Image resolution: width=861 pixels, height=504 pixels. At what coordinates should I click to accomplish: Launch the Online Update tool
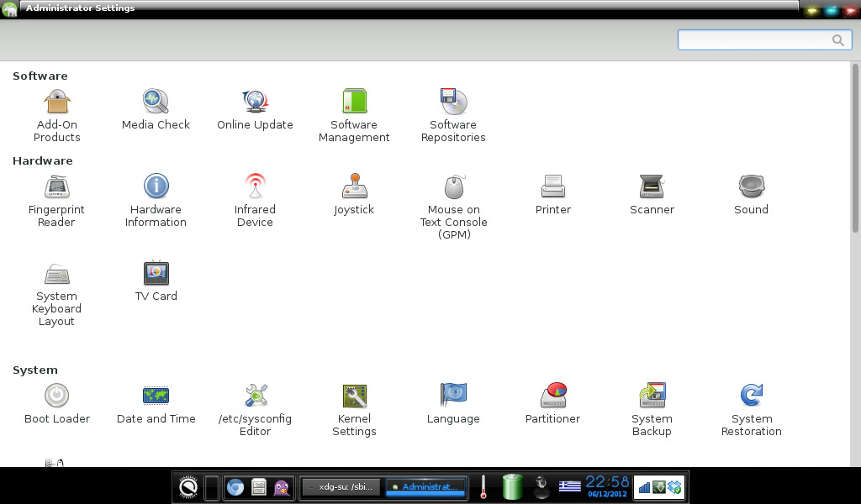255,102
